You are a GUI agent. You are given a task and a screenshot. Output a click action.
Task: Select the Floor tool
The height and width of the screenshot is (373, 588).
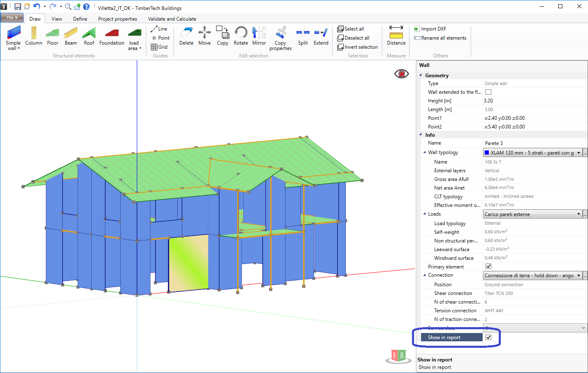(52, 36)
